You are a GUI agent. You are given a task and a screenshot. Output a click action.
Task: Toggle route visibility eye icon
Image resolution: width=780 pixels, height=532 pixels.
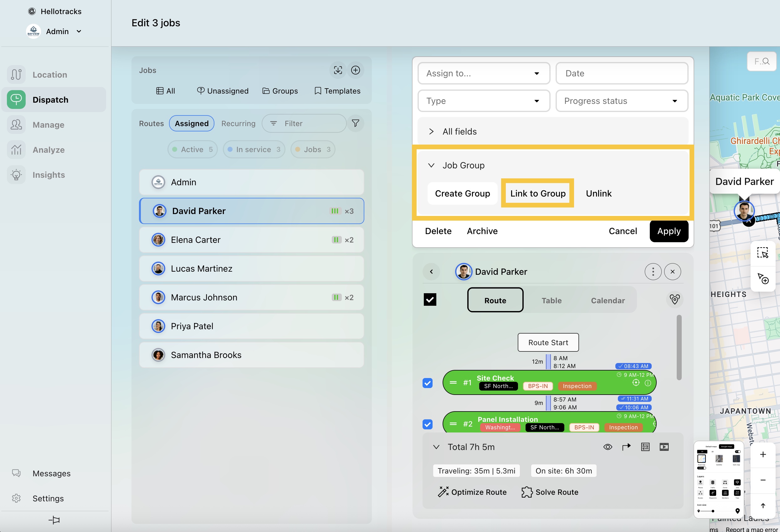(608, 447)
